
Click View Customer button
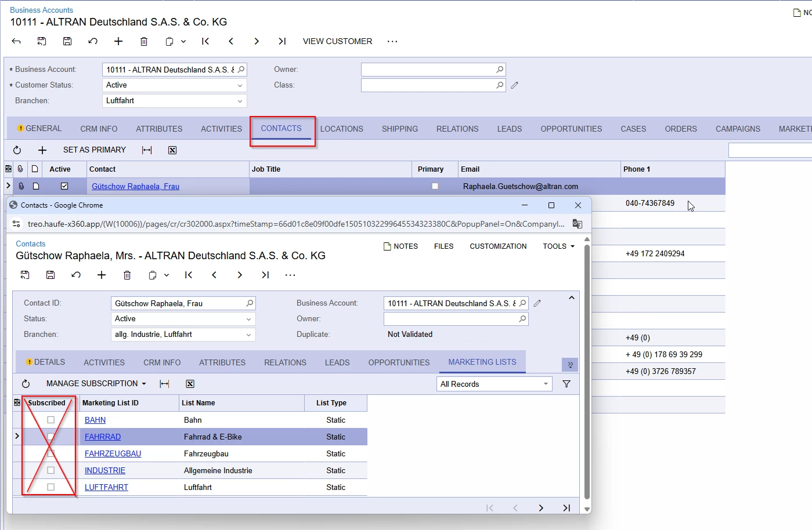[x=337, y=41]
